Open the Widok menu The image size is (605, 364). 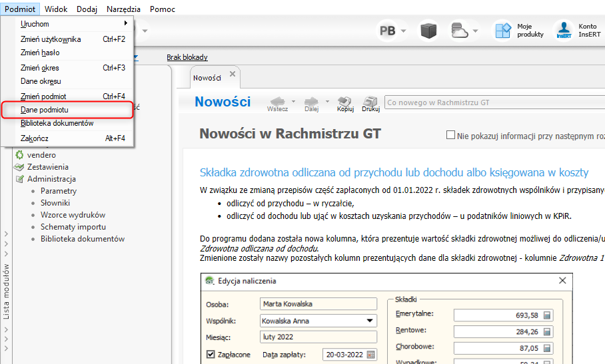pos(56,9)
